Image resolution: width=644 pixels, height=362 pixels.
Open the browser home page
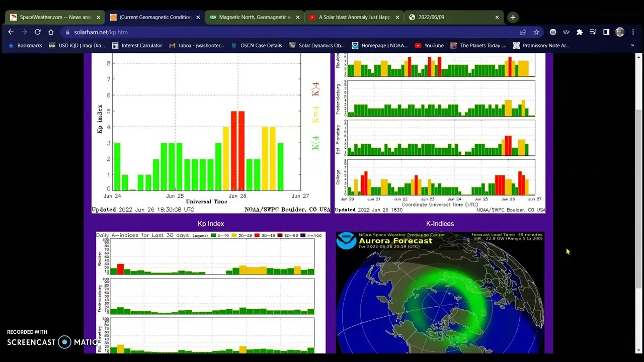click(51, 32)
